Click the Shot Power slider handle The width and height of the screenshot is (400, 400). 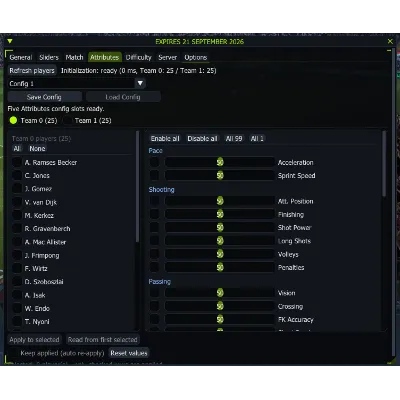220,228
